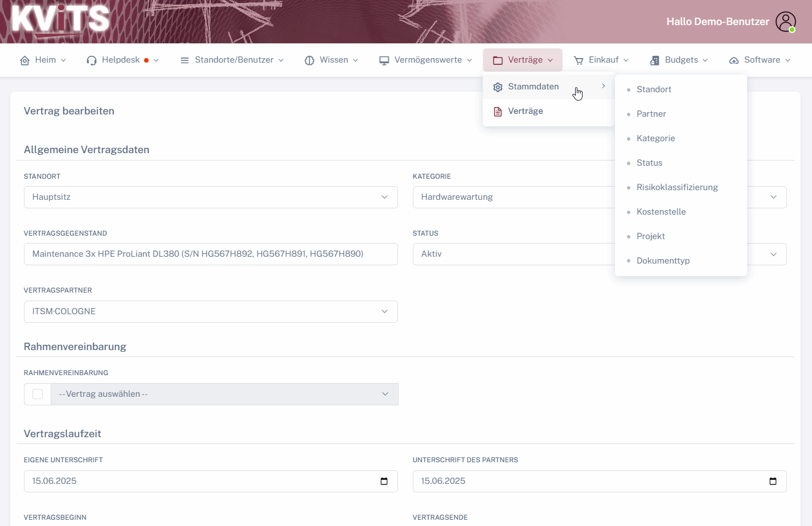Open calendar picker for Eigene Unterschrift
The image size is (812, 526).
coord(384,481)
